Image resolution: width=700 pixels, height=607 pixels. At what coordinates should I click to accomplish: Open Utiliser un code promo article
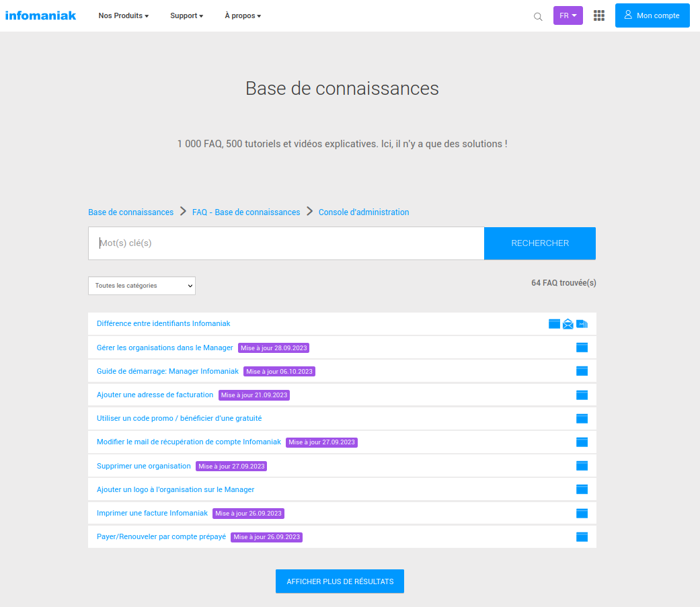click(179, 419)
